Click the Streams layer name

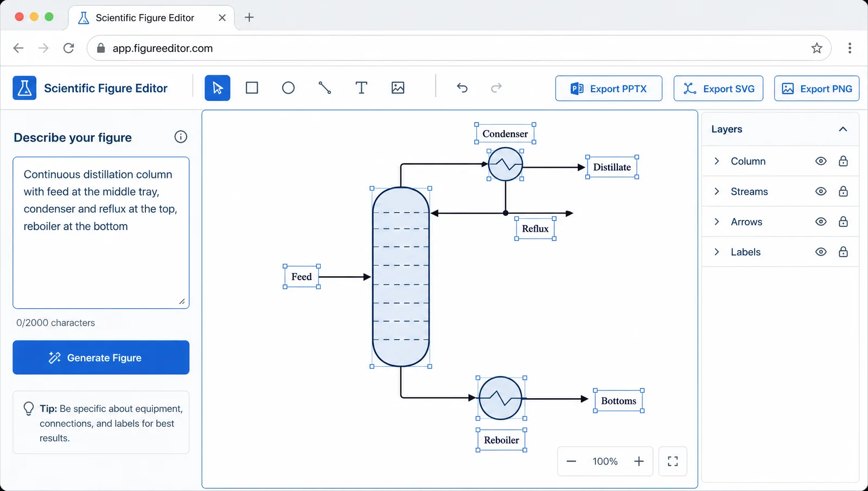tap(749, 192)
